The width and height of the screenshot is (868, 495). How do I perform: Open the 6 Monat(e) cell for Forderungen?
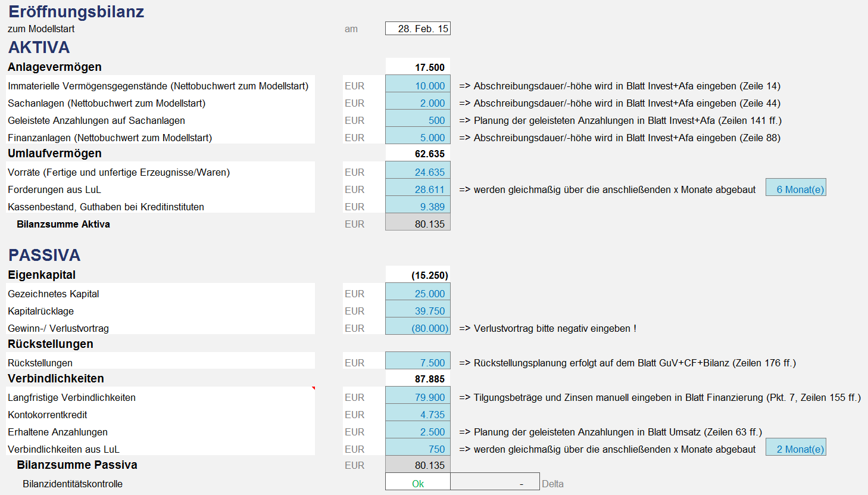[796, 188]
